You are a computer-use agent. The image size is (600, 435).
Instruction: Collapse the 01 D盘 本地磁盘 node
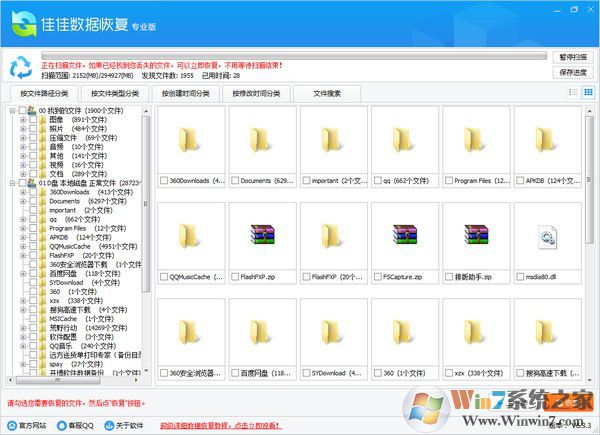pyautogui.click(x=12, y=183)
